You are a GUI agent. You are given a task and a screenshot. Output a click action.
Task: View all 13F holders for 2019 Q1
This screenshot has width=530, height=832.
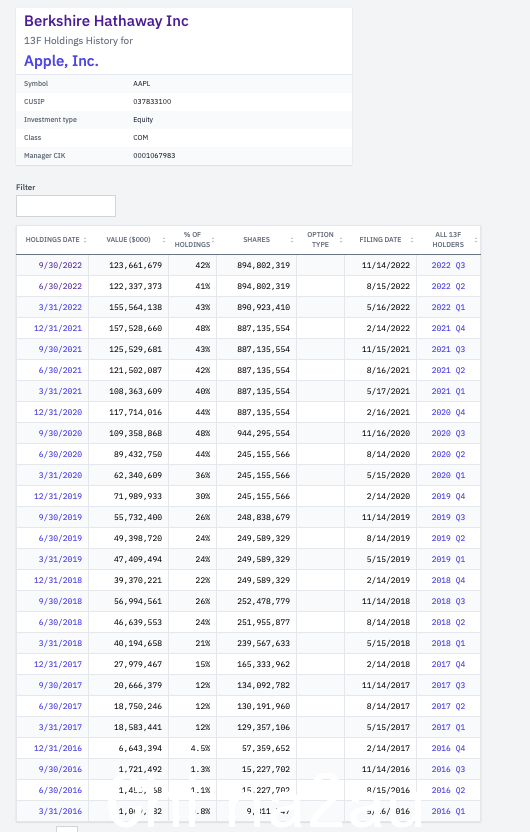(448, 559)
